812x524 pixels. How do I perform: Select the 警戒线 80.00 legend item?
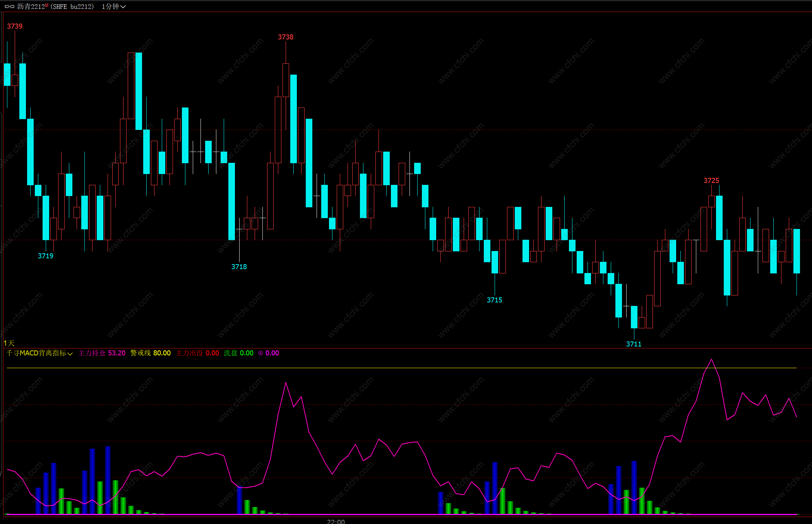pos(151,353)
